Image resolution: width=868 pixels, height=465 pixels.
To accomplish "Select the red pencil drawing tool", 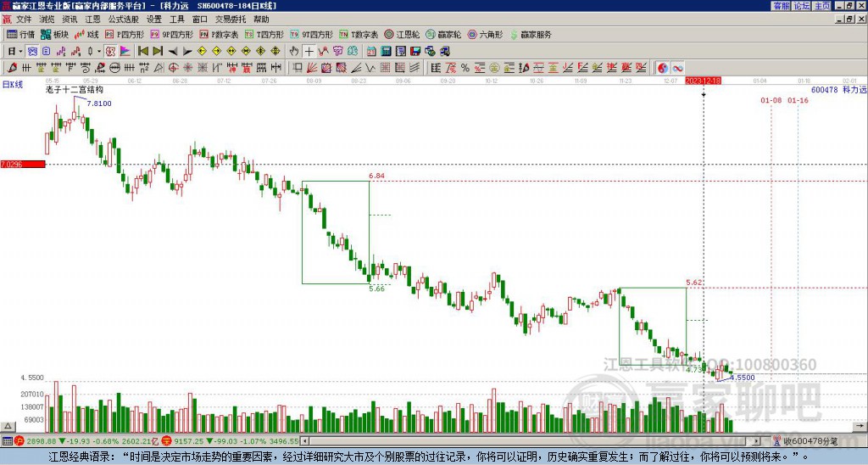I will pyautogui.click(x=12, y=68).
